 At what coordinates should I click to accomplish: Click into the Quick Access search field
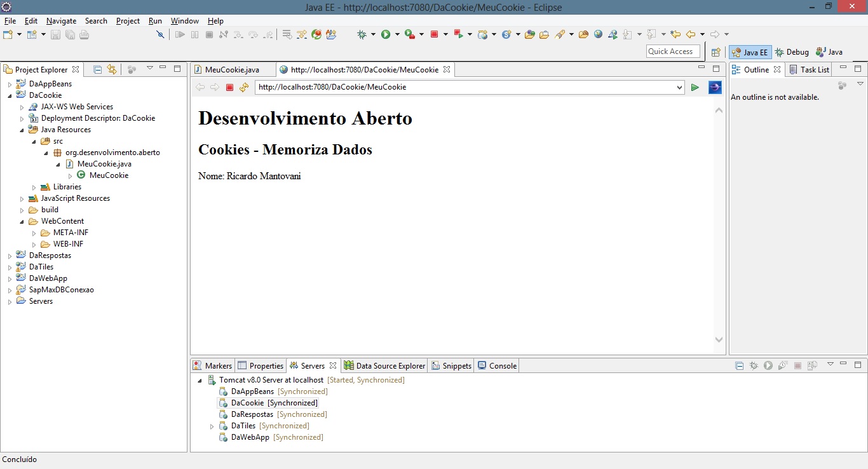[672, 51]
